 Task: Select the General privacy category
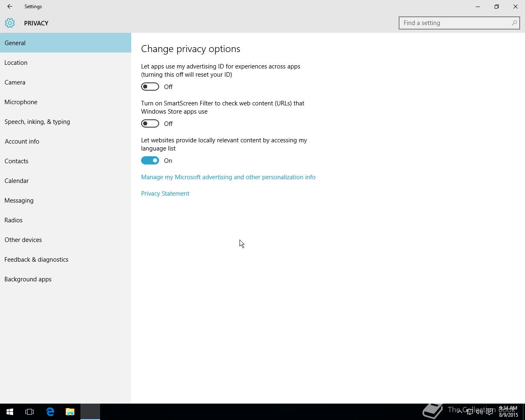click(66, 43)
